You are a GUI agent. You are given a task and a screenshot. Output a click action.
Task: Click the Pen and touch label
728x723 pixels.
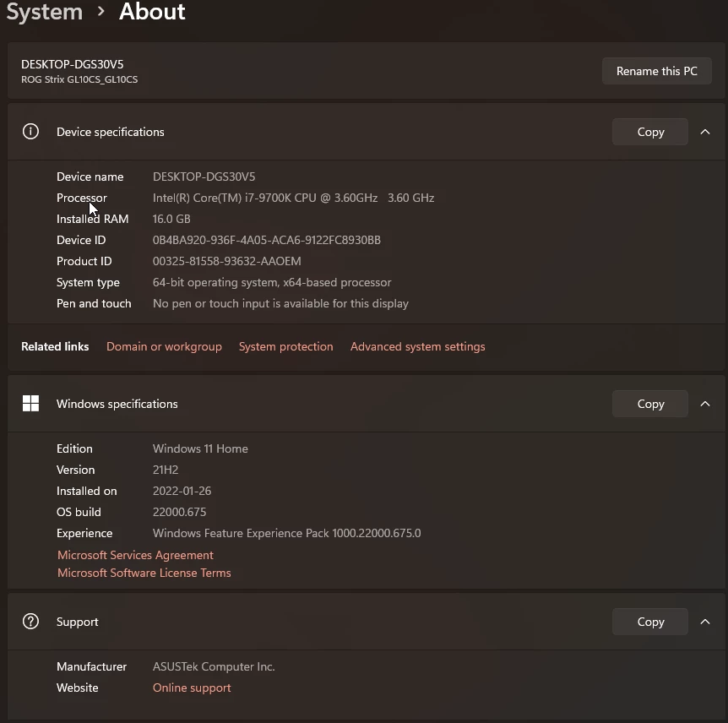click(94, 303)
